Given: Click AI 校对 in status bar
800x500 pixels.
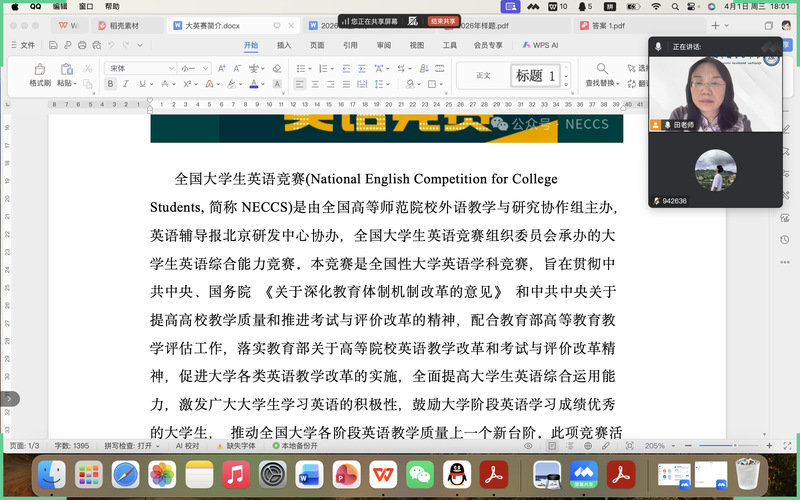Looking at the screenshot, I should 187,446.
